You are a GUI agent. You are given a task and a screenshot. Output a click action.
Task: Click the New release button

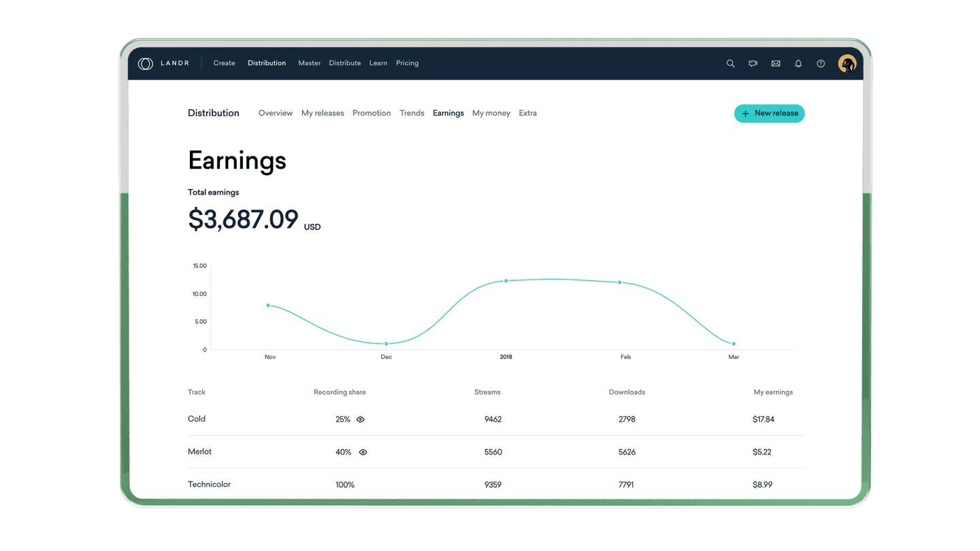click(769, 114)
